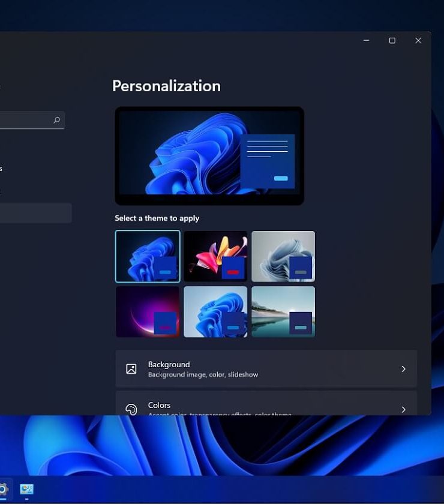The height and width of the screenshot is (504, 444).
Task: Select the purple glowing orb theme
Action: [x=148, y=312]
